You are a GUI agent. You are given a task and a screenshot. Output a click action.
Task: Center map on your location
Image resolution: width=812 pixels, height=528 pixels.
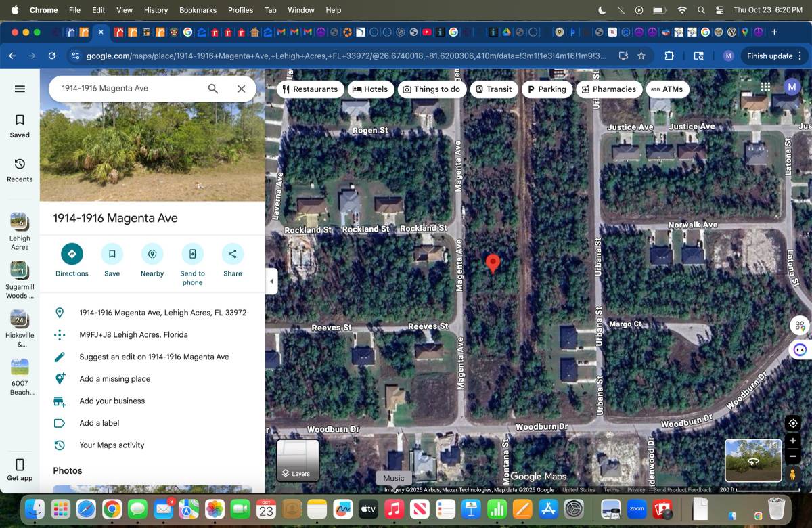click(x=793, y=423)
